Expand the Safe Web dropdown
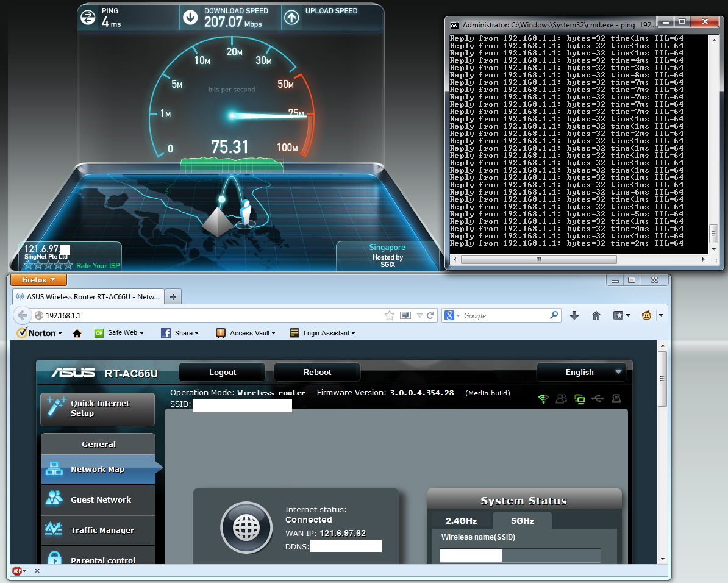 pyautogui.click(x=141, y=333)
